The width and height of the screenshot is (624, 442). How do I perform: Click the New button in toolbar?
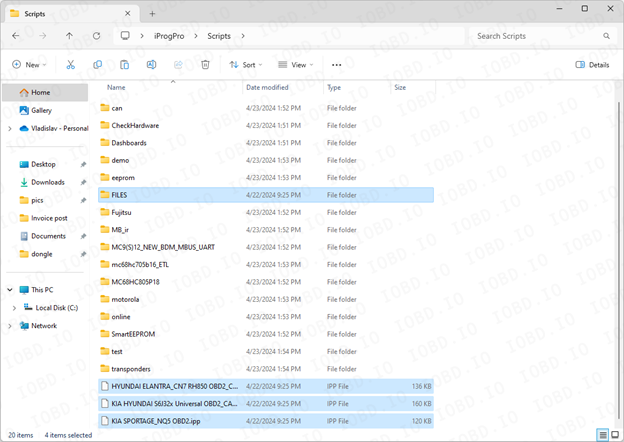click(30, 65)
